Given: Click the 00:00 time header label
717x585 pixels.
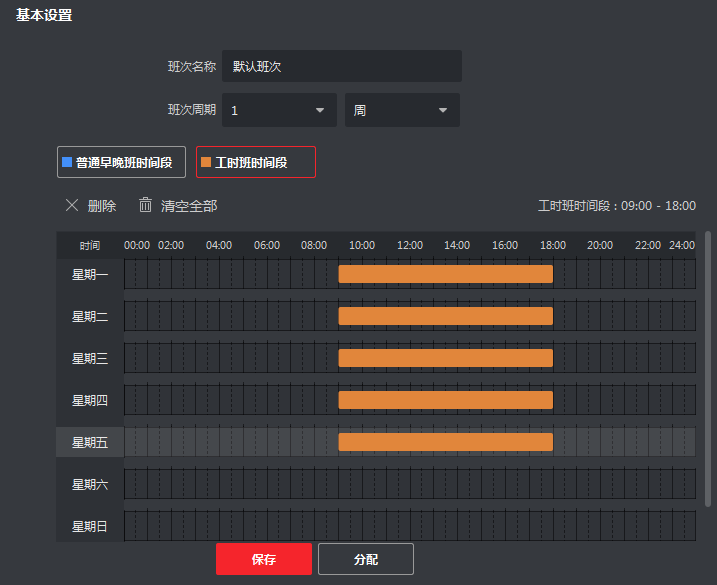Looking at the screenshot, I should (137, 246).
